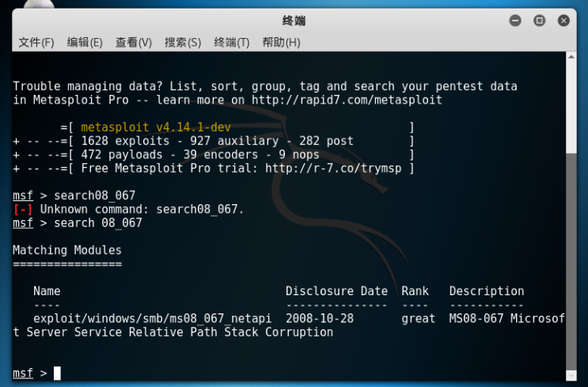The width and height of the screenshot is (588, 387).
Task: Click the Rank column header
Action: point(415,291)
